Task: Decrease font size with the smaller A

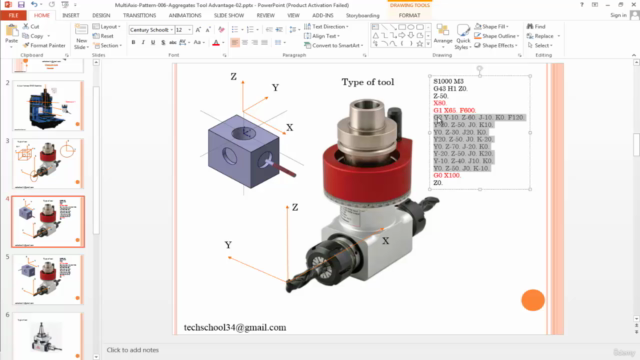Action: click(x=208, y=30)
